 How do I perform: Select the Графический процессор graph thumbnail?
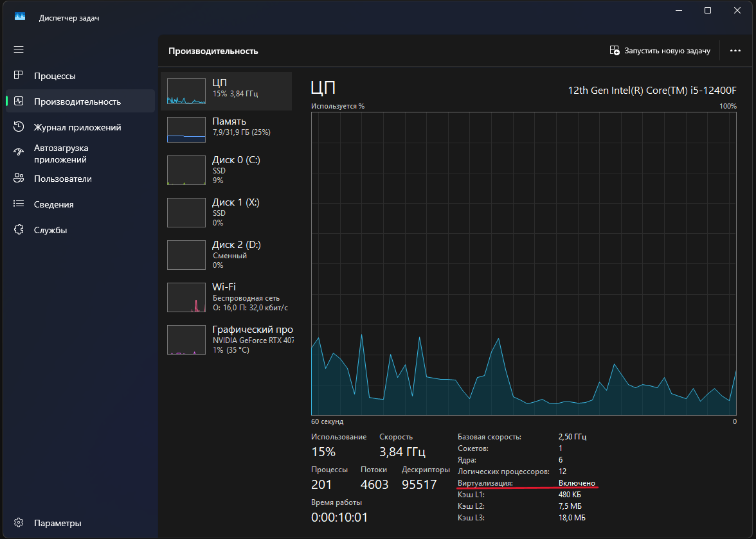186,340
